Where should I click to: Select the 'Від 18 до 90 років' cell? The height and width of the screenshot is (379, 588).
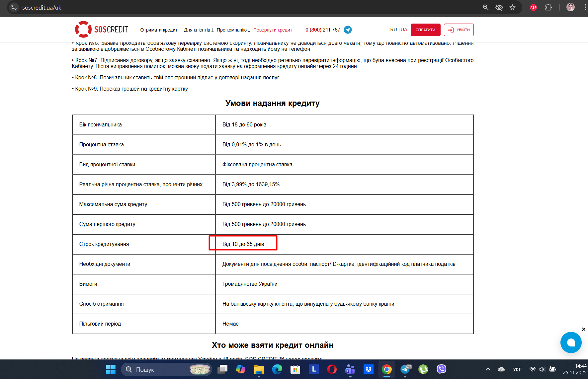coord(344,125)
